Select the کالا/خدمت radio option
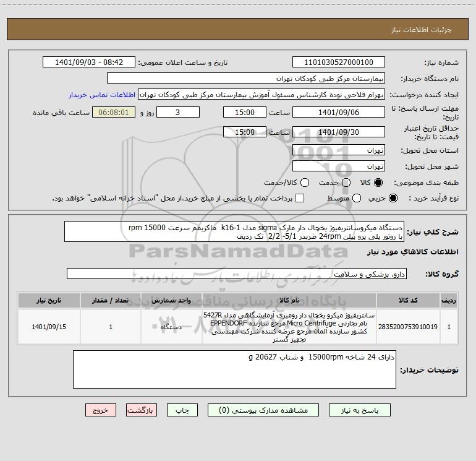476x461 pixels. point(305,183)
